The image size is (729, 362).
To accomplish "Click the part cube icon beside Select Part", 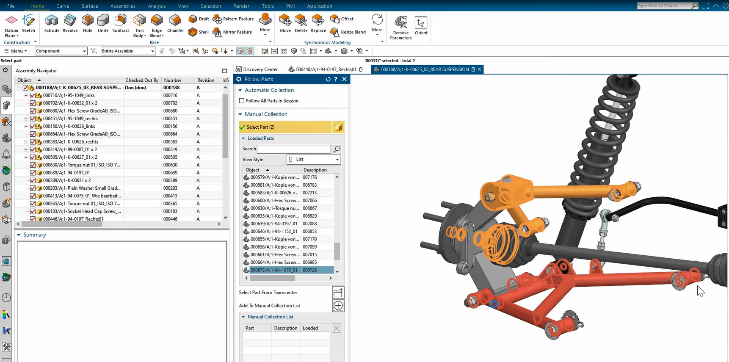I will (338, 127).
